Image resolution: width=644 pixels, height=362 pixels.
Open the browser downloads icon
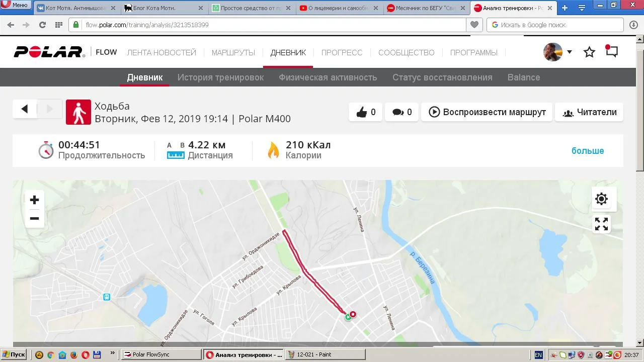(633, 25)
